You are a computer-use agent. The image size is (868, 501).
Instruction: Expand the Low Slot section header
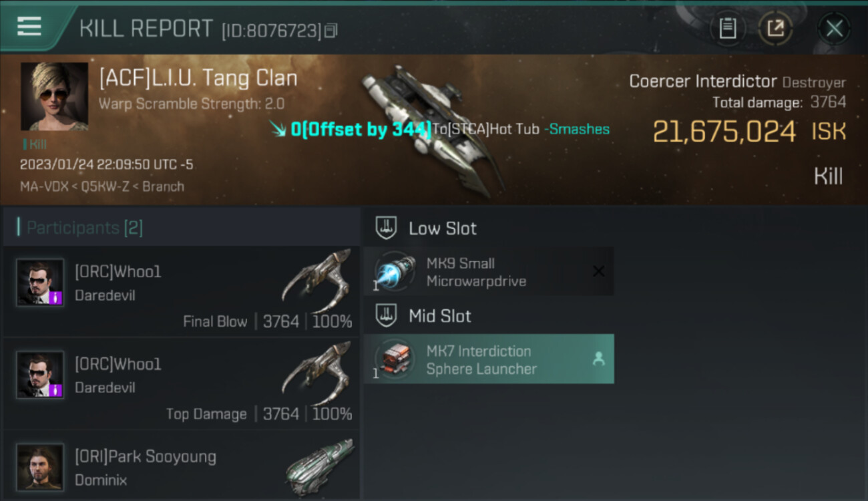(443, 228)
